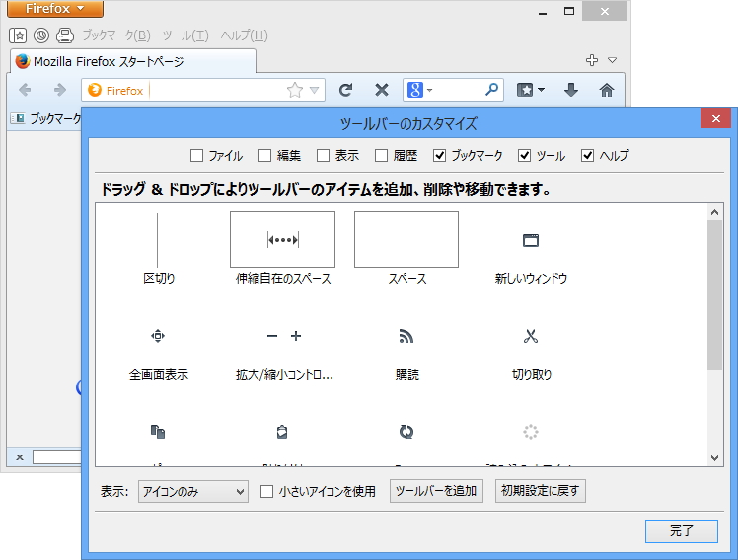
Task: Toggle the 表示 menu checkbox
Action: (323, 155)
